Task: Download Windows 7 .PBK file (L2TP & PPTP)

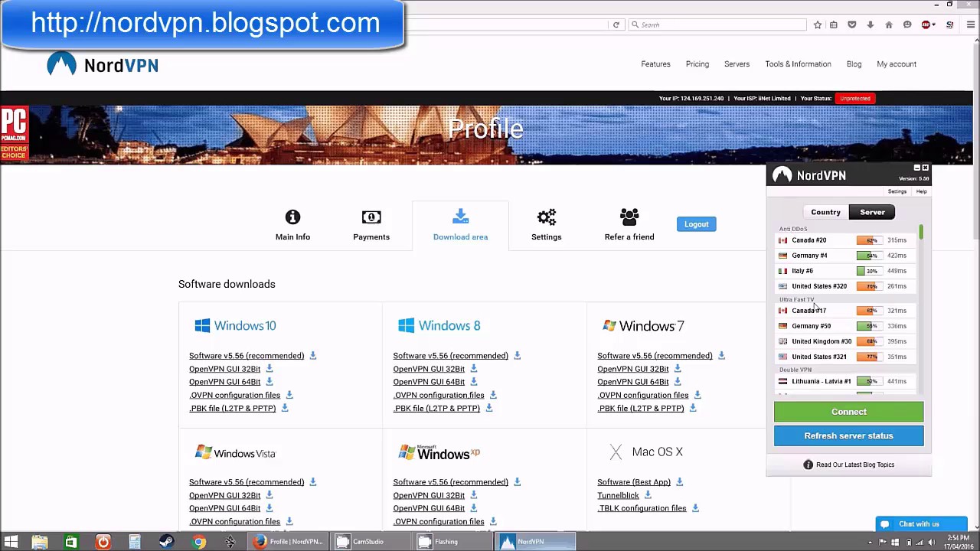Action: [640, 409]
